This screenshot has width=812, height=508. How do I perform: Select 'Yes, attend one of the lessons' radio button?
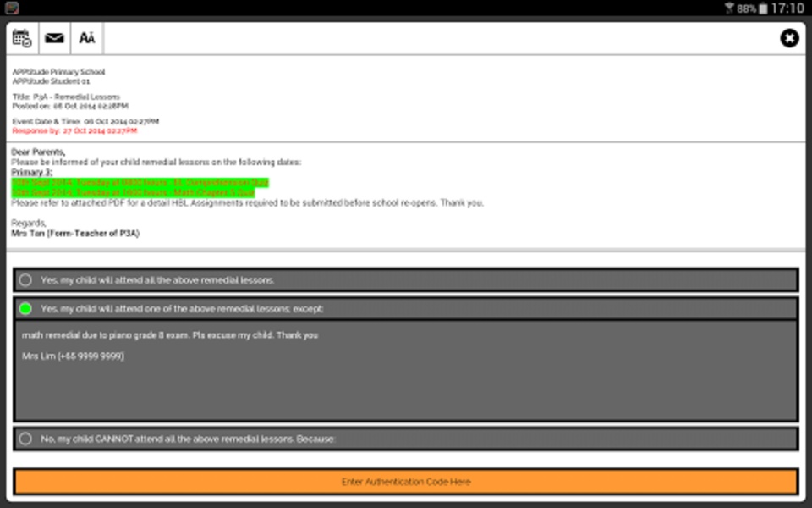pos(25,309)
